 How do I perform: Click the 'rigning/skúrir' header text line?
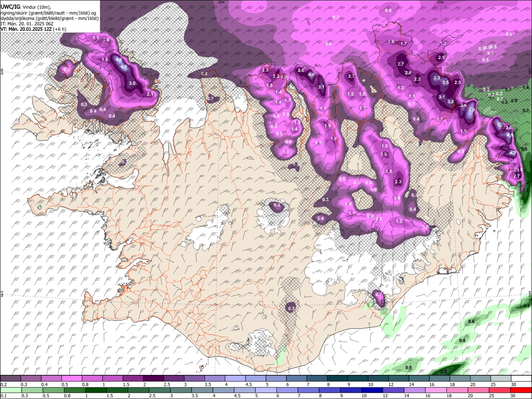pos(48,13)
